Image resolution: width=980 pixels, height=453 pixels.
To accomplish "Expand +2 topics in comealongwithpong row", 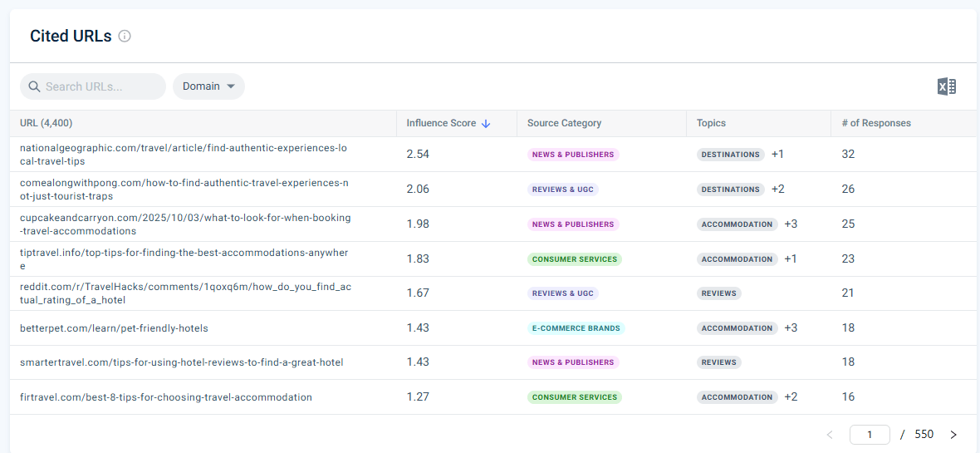I will point(777,190).
